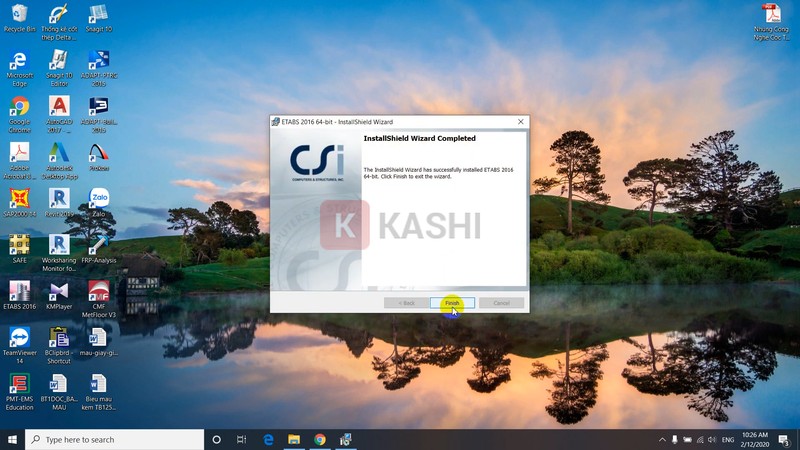The height and width of the screenshot is (450, 800).
Task: Open File Explorer in the taskbar
Action: (294, 439)
